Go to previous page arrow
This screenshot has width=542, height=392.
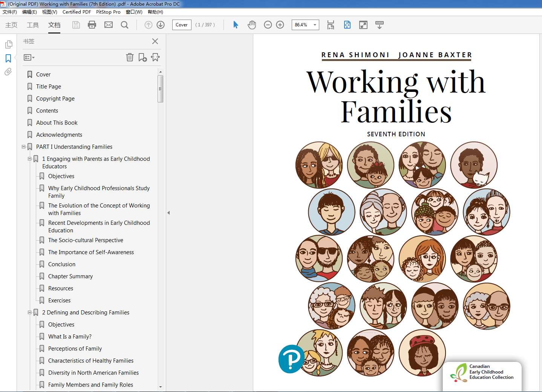point(149,25)
